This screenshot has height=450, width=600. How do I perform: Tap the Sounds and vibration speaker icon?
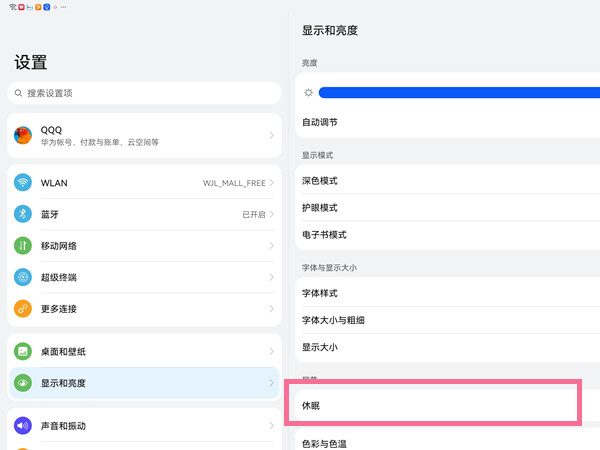(x=24, y=426)
